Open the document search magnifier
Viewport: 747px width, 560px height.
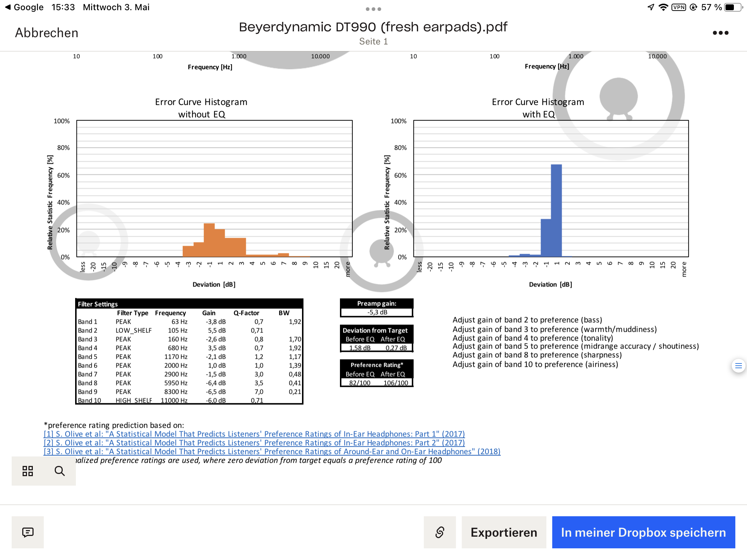59,471
